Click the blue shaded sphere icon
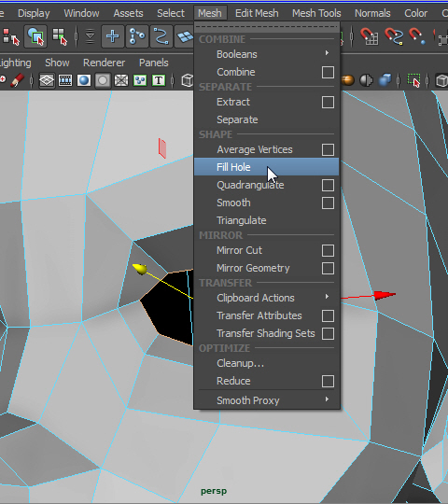 tap(84, 80)
